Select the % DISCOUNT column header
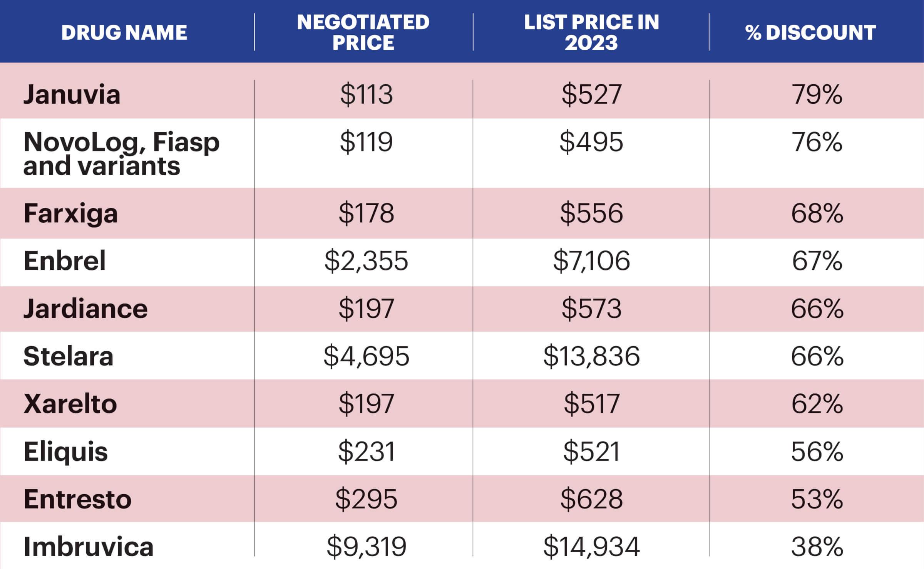924x569 pixels. pyautogui.click(x=810, y=32)
